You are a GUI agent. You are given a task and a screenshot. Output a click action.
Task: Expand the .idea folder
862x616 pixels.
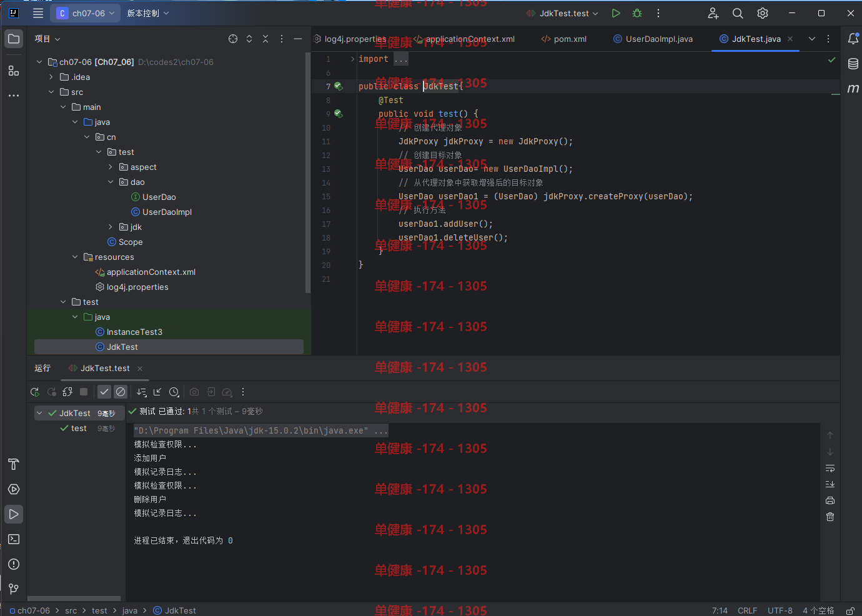[51, 77]
